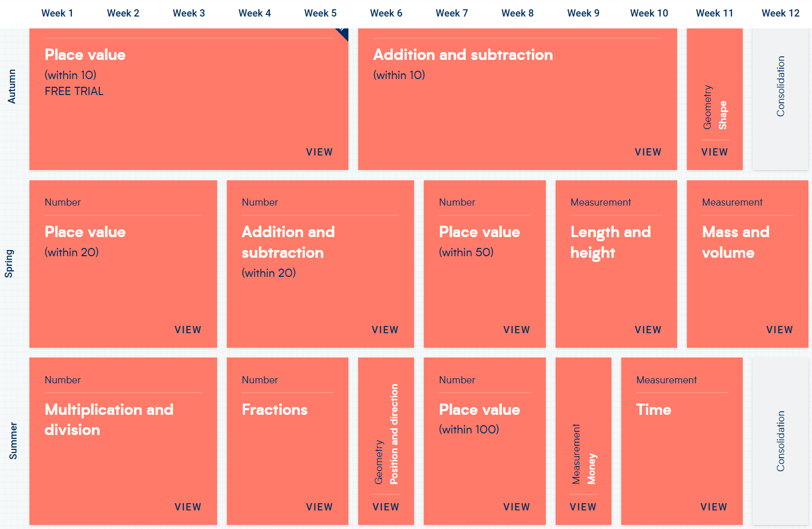Select the Multiplication and division title
This screenshot has height=529, width=812.
[109, 419]
